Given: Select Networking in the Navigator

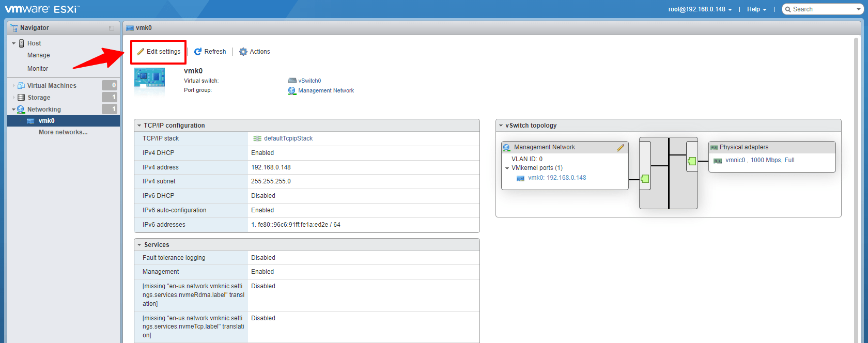Looking at the screenshot, I should pyautogui.click(x=44, y=110).
